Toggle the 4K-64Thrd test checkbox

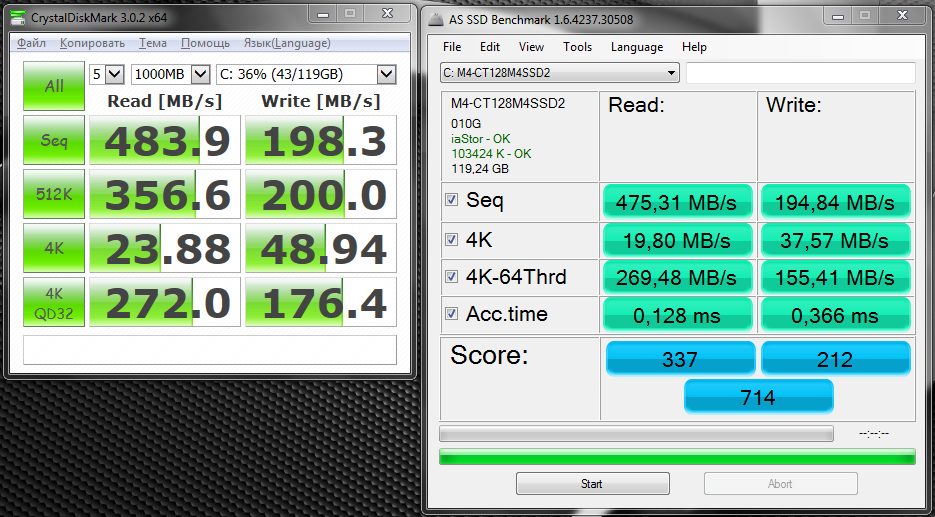tap(451, 277)
